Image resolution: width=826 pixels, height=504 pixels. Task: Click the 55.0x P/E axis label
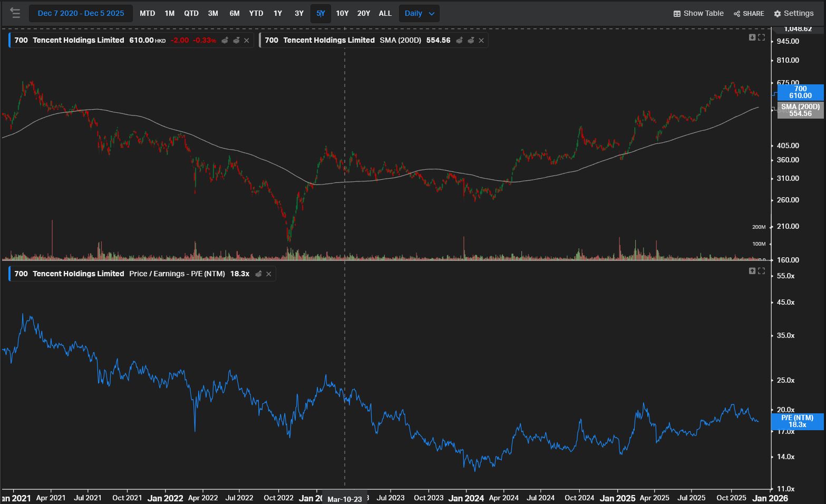785,276
